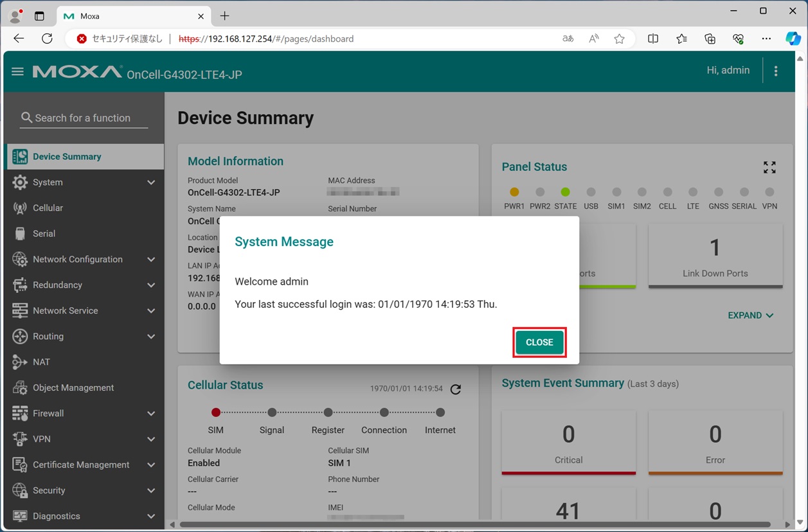
Task: Expand the System menu chevron
Action: point(151,182)
